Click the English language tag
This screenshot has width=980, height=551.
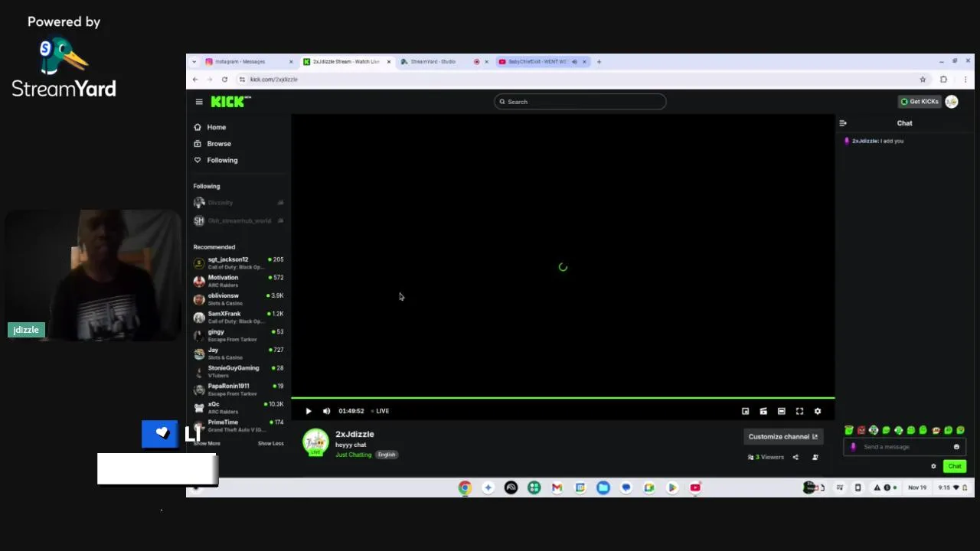[x=387, y=455]
